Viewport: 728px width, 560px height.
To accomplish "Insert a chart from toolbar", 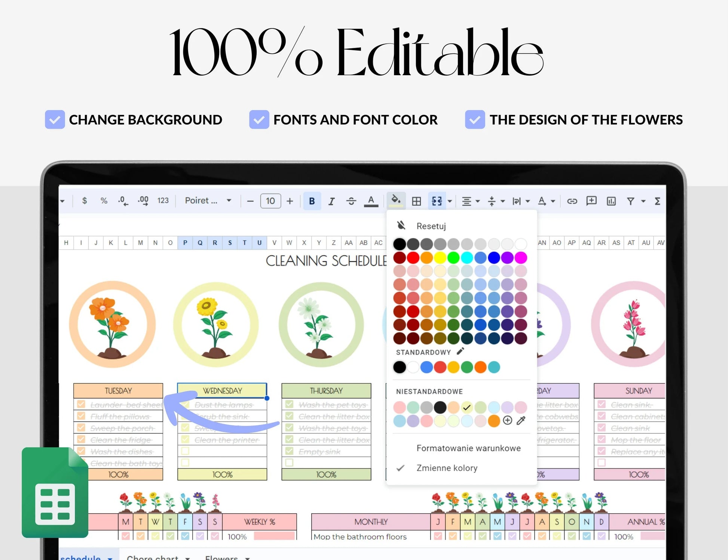I will [x=611, y=201].
